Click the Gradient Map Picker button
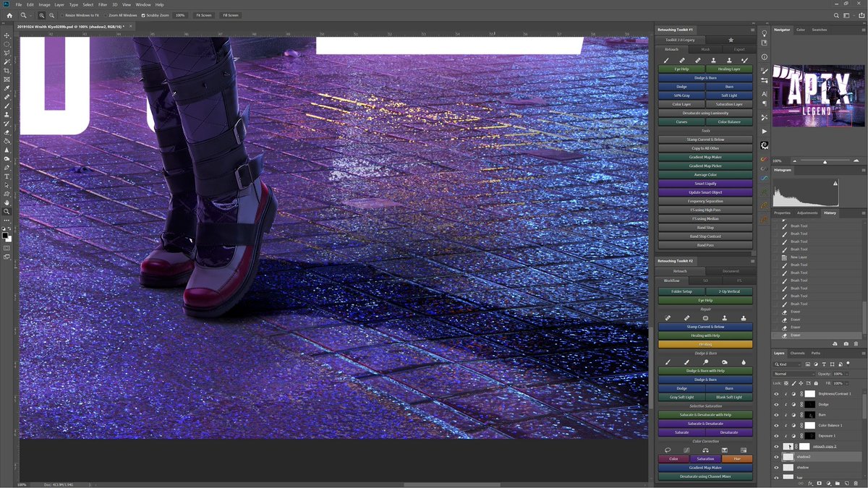Image resolution: width=868 pixels, height=488 pixels. pyautogui.click(x=705, y=166)
